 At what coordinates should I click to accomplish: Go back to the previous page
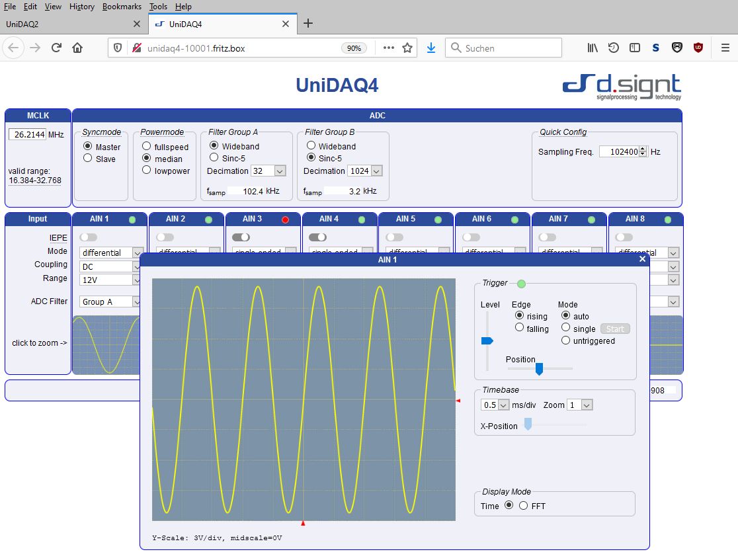pos(13,48)
